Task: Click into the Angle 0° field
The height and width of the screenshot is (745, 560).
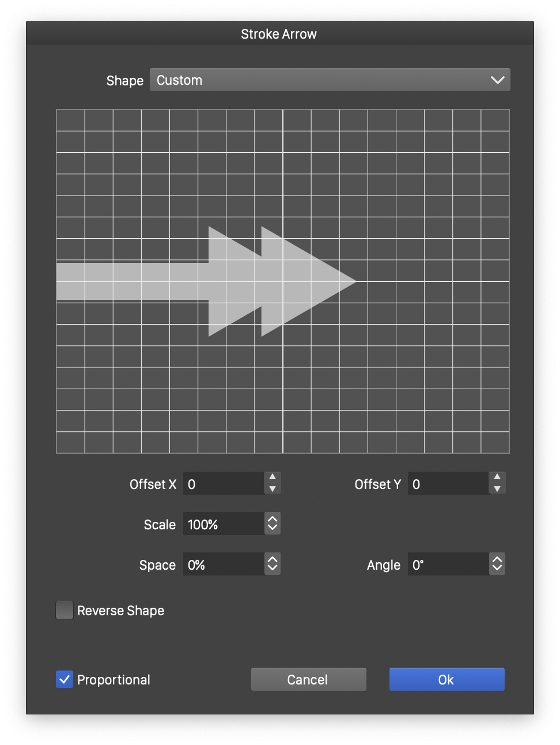Action: [448, 564]
